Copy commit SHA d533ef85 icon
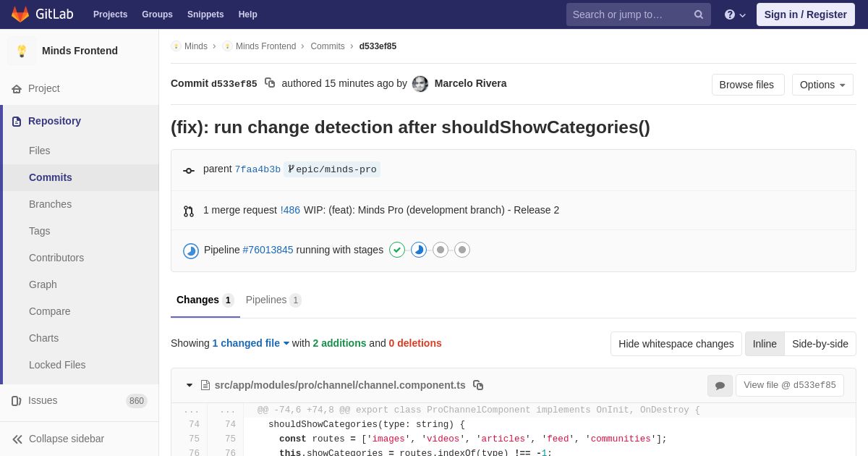Screen dimensions: 868x456 270,83
